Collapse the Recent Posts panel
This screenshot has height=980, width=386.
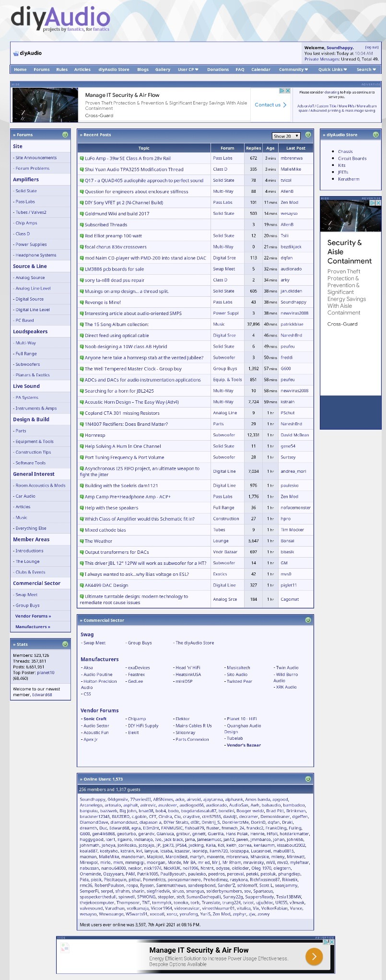pos(308,135)
